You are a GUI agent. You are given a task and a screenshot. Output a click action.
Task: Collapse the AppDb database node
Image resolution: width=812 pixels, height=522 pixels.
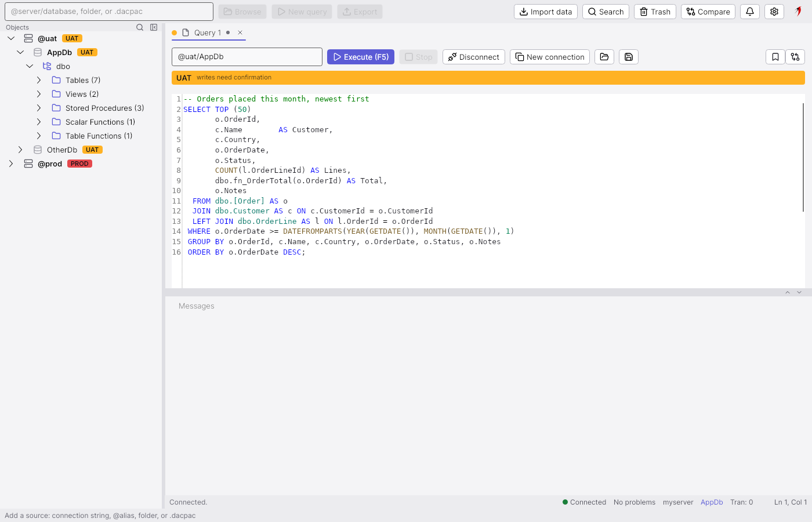coord(20,52)
